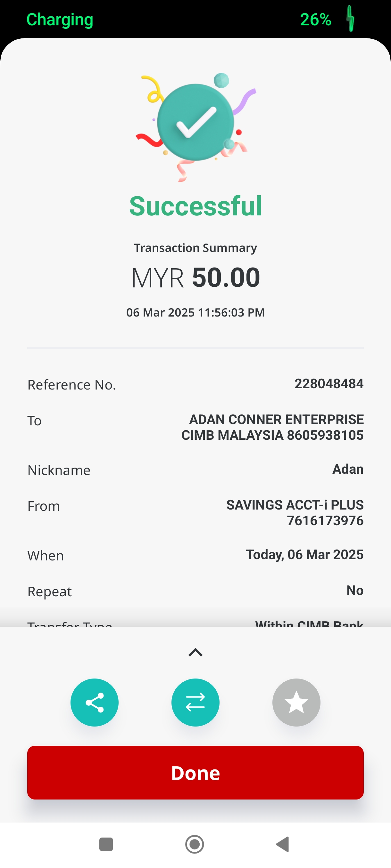Viewport: 391px width, 868px height.
Task: Tap the Charging status text
Action: click(60, 20)
